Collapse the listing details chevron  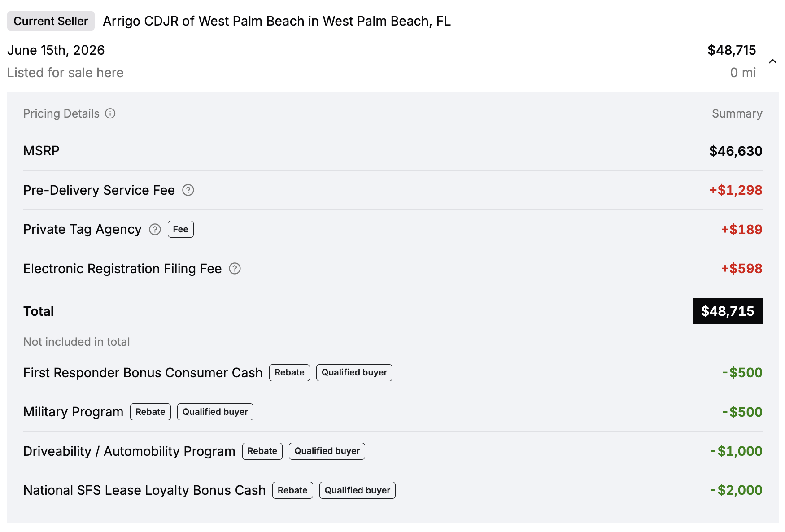click(x=772, y=61)
